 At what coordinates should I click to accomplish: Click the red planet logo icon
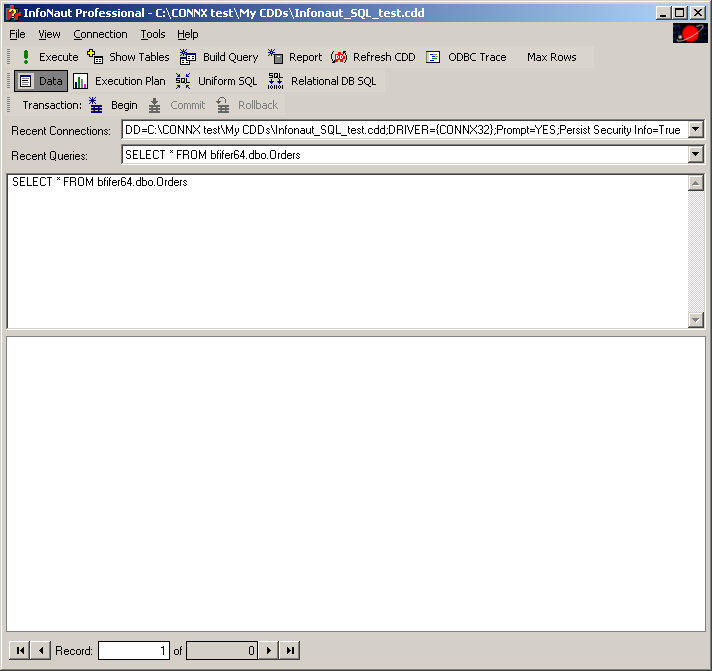click(x=690, y=33)
